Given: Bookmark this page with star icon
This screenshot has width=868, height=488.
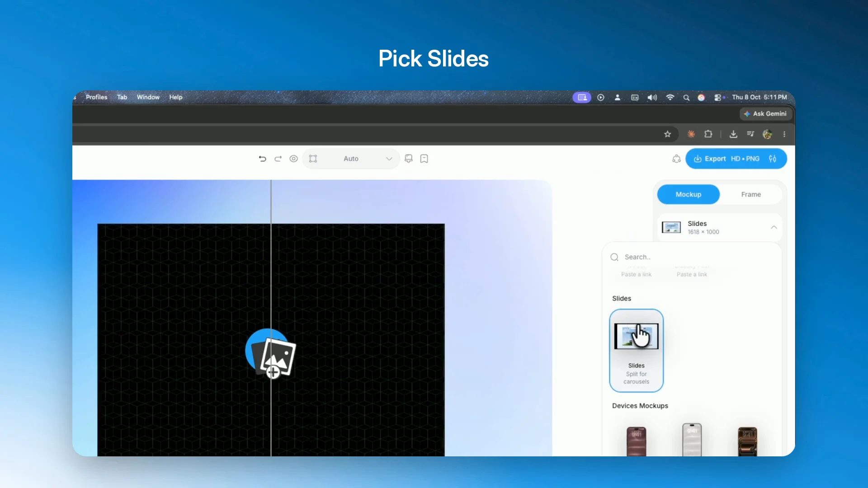Looking at the screenshot, I should pyautogui.click(x=667, y=134).
